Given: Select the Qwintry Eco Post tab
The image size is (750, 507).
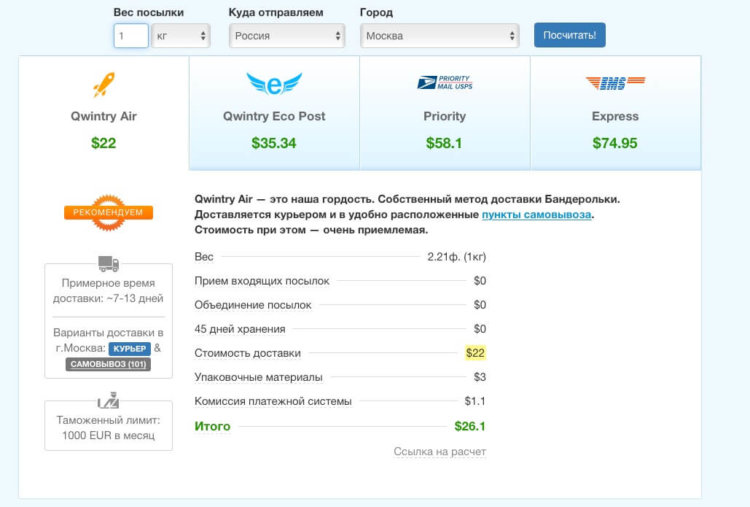Looking at the screenshot, I should [274, 113].
